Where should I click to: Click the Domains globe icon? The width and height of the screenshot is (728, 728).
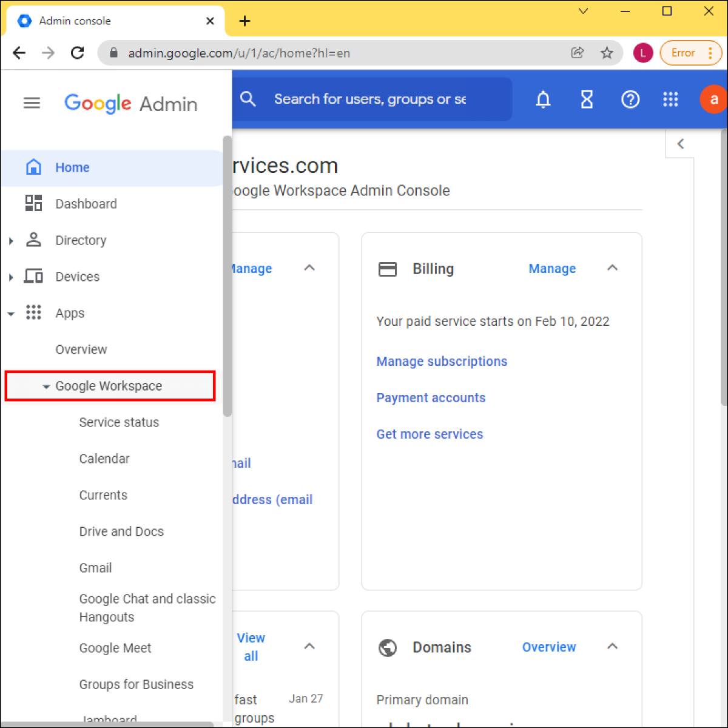[388, 647]
